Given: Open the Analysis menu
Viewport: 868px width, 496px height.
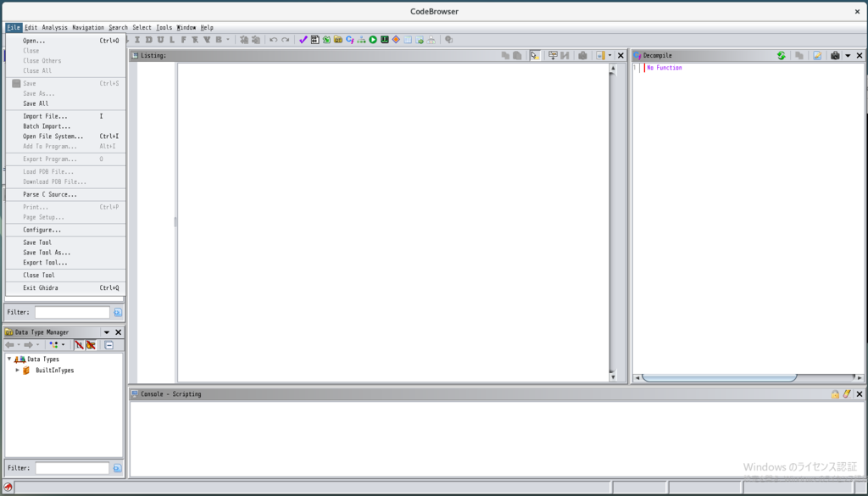Looking at the screenshot, I should click(x=55, y=27).
